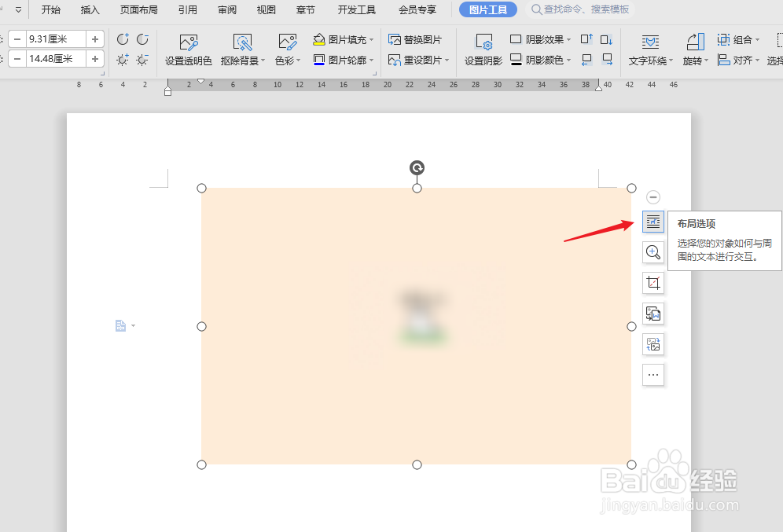This screenshot has height=532, width=783.
Task: Click the 设置阴影 (set shadow) icon
Action: tap(483, 43)
